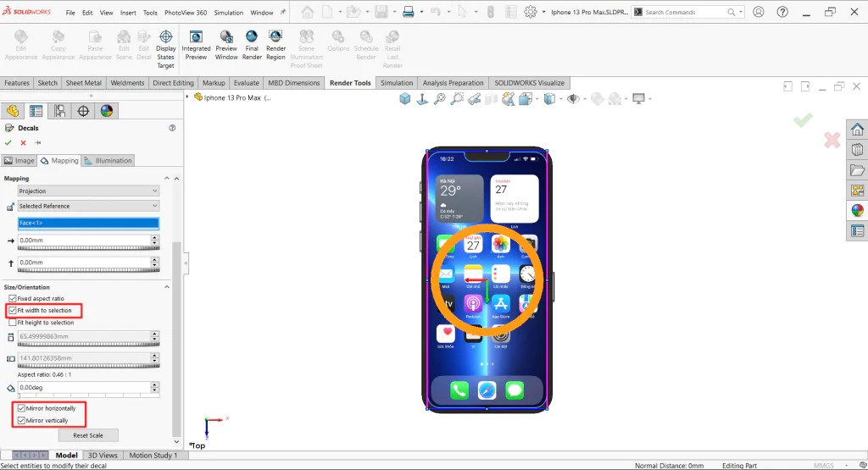The height and width of the screenshot is (470, 868).
Task: Open the Selected Reference dropdown
Action: (x=88, y=206)
